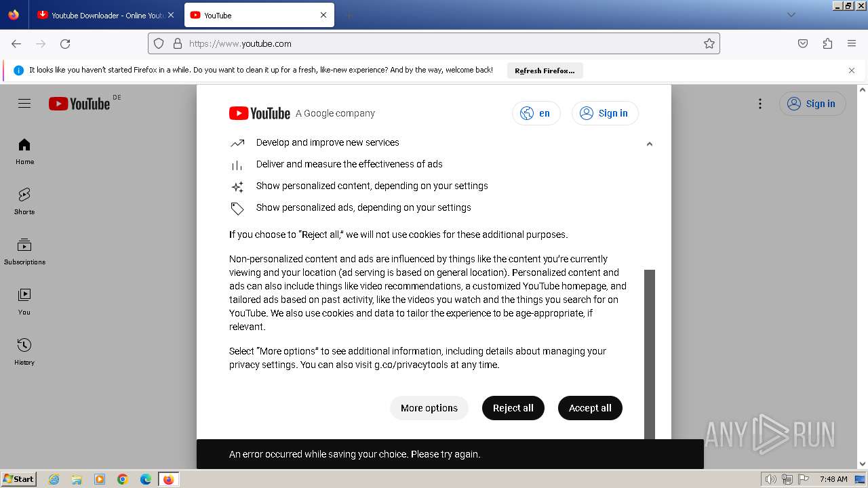
Task: Click the taskbar clock showing 7:48 AM
Action: 833,479
